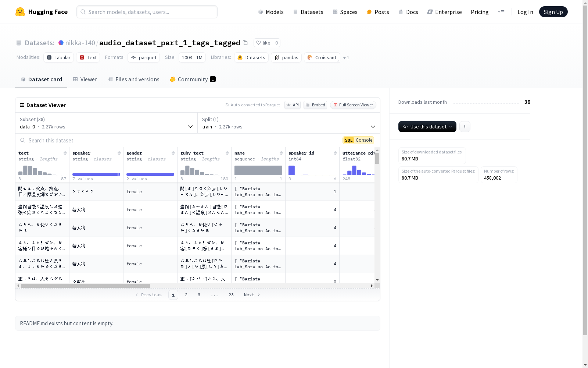Open the Community tab
Viewport: 588px width, 368px height.
coord(193,79)
